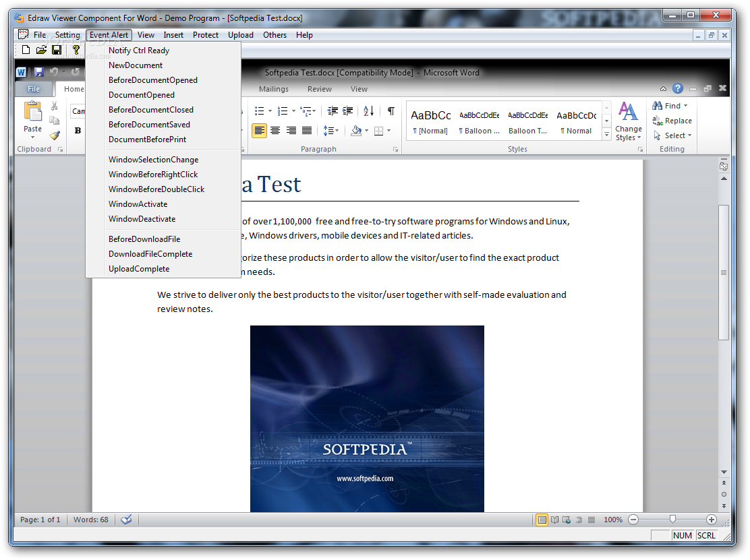Click the Decrease Indent icon

pos(333,111)
